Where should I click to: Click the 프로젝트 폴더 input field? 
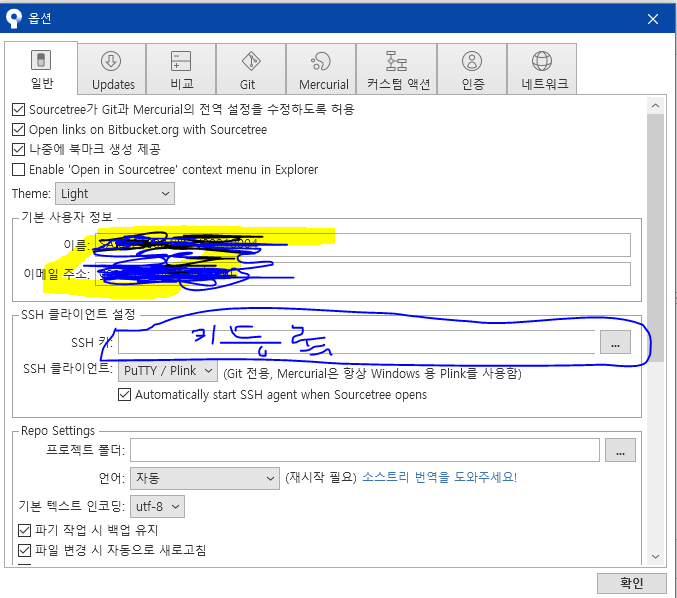pyautogui.click(x=365, y=450)
